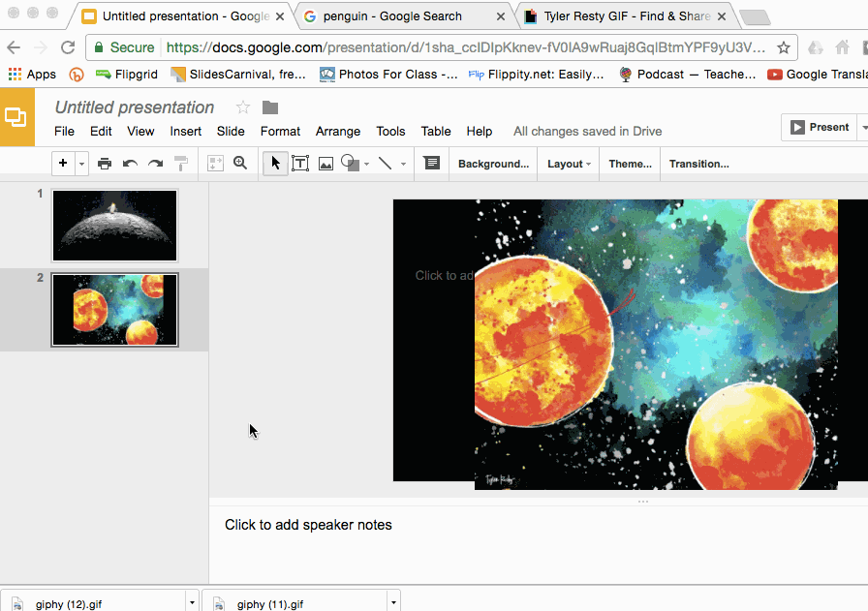Insert an image using toolbar icon

(325, 164)
